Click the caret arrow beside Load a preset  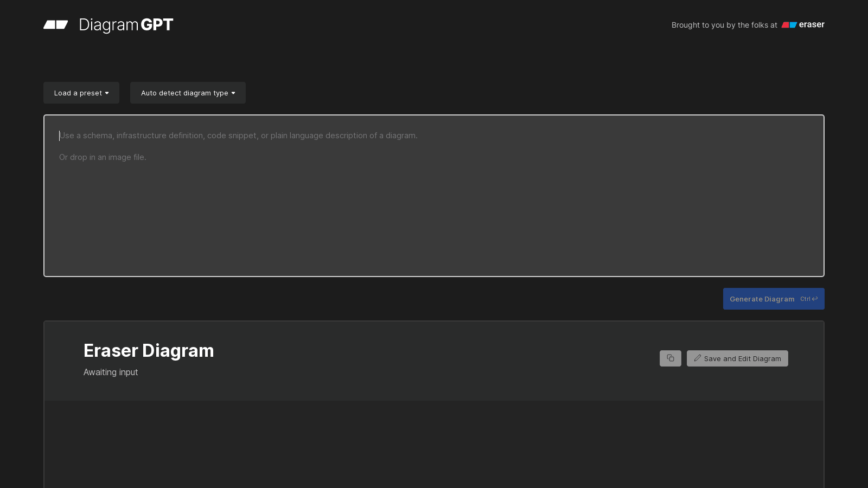(x=107, y=93)
